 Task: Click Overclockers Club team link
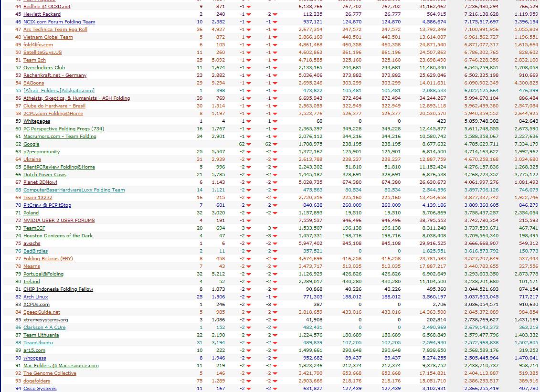point(44,67)
